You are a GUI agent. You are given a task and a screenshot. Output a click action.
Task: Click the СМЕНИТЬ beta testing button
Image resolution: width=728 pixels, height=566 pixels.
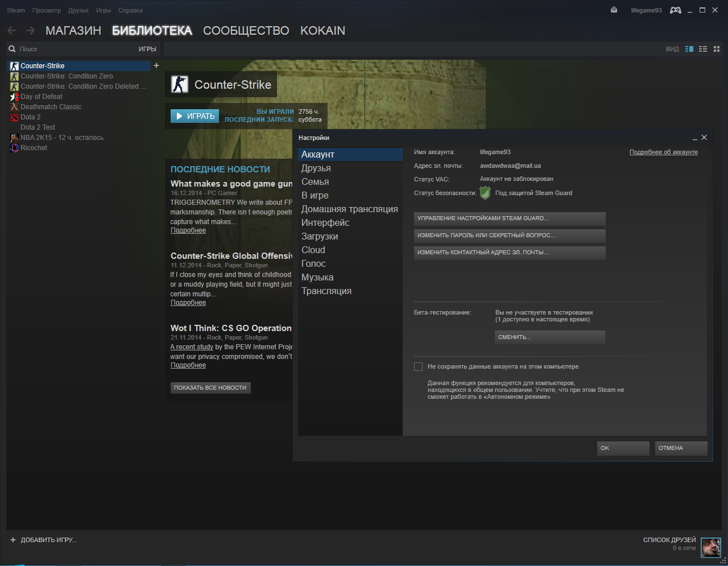tap(550, 337)
